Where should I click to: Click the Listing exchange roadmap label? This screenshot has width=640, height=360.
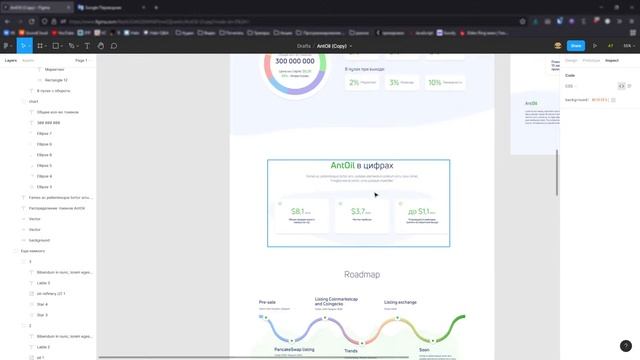(400, 302)
